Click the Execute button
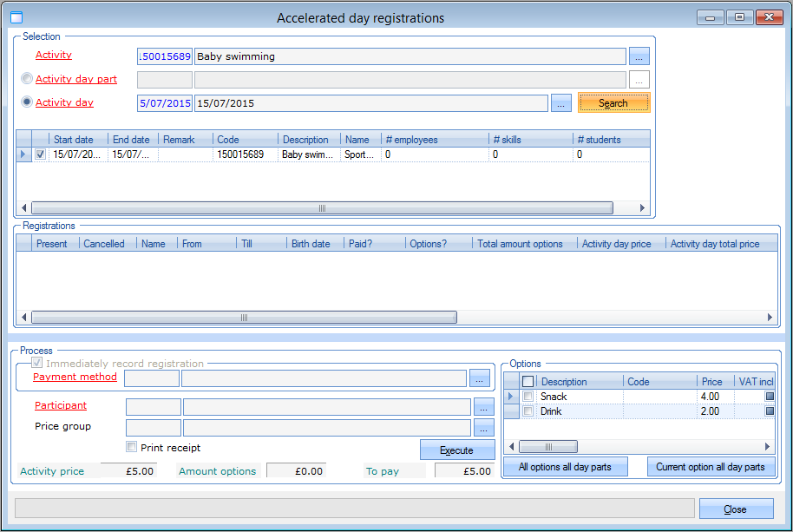793x532 pixels. [x=456, y=450]
